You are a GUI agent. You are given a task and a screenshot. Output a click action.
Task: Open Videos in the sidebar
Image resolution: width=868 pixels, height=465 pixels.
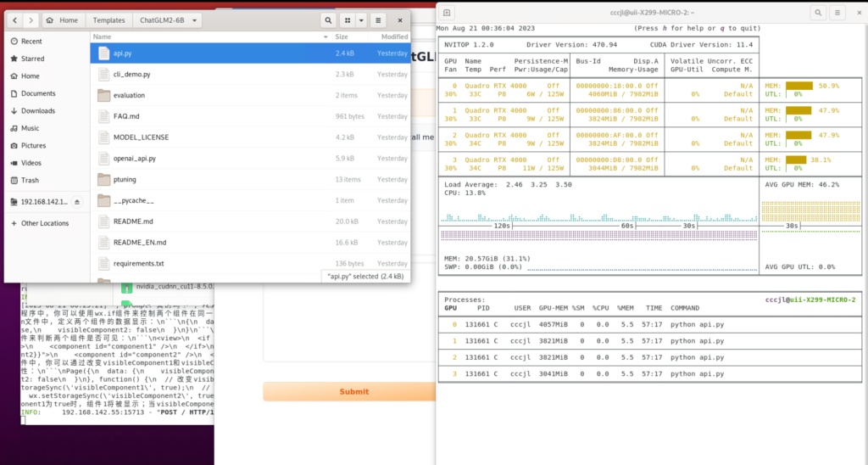[47, 163]
